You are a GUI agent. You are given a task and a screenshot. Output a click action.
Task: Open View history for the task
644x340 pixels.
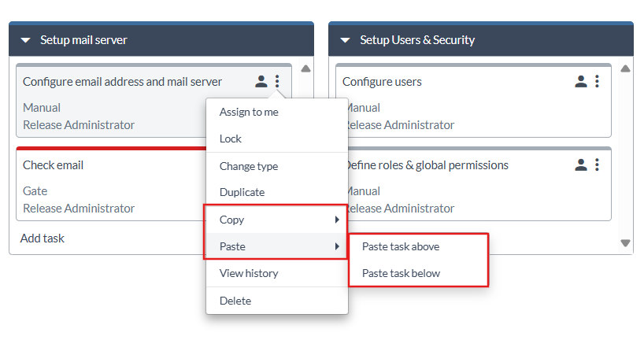[x=248, y=273]
